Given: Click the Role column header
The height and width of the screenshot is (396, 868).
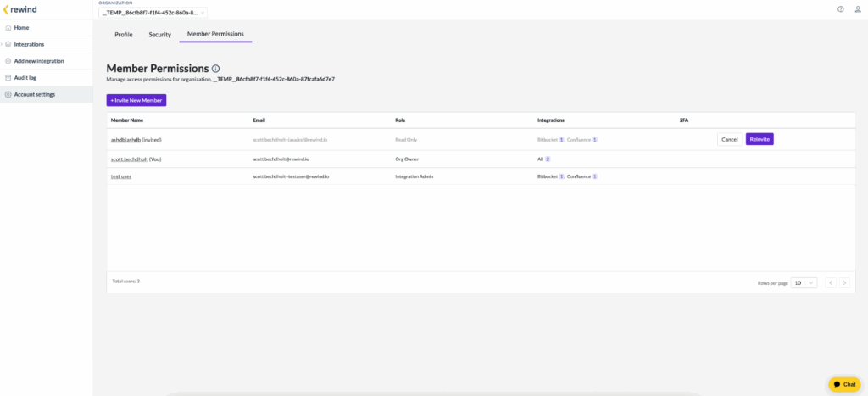Looking at the screenshot, I should [x=400, y=120].
